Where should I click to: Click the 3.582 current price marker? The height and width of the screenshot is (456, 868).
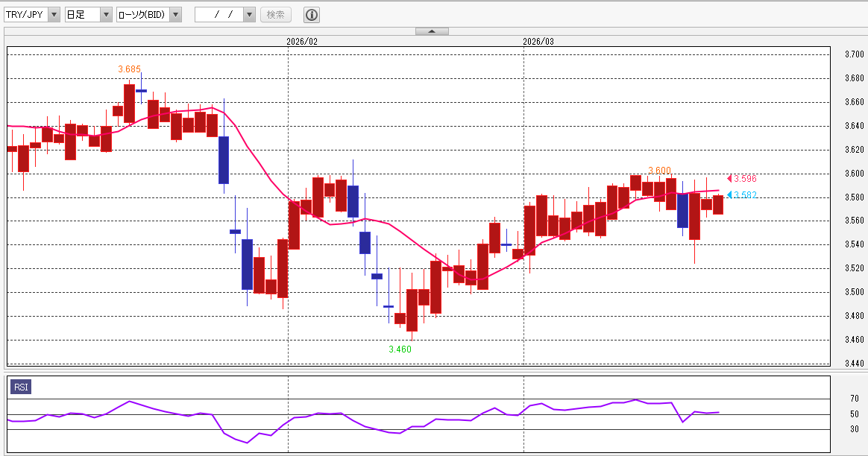742,194
